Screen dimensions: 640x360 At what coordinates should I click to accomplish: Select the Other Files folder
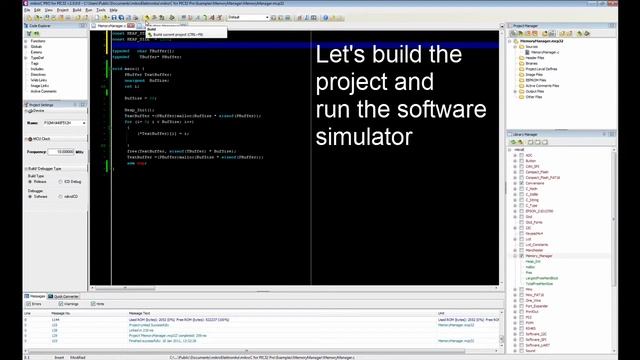tap(533, 97)
